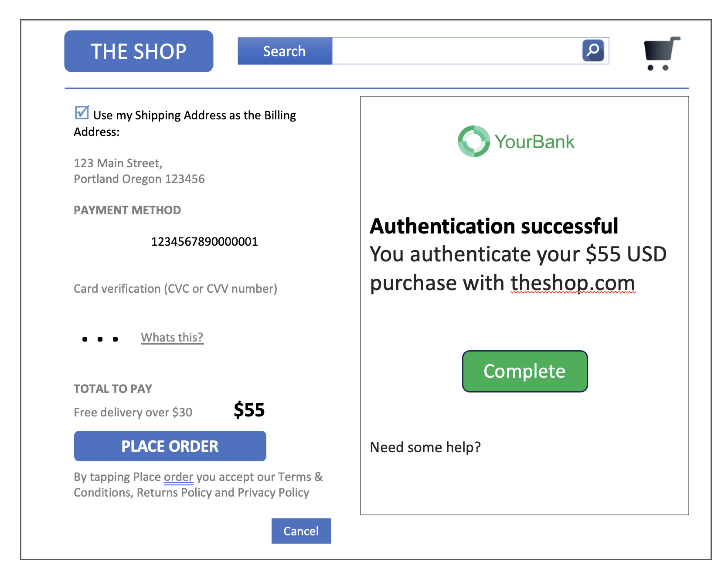
Task: Click the Search label button
Action: pos(285,51)
